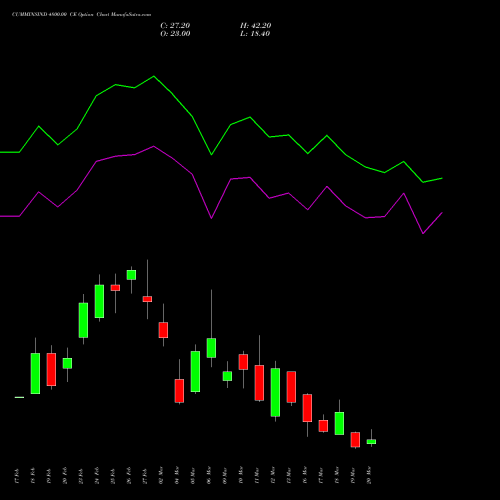Click the 27 Feb date label
The image size is (500, 500).
pyautogui.click(x=145, y=476)
